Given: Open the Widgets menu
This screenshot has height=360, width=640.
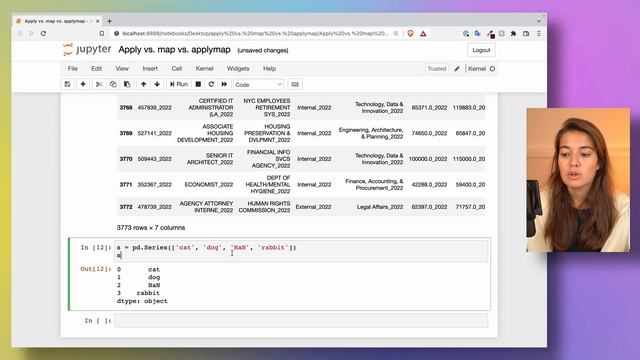Looking at the screenshot, I should tap(238, 69).
